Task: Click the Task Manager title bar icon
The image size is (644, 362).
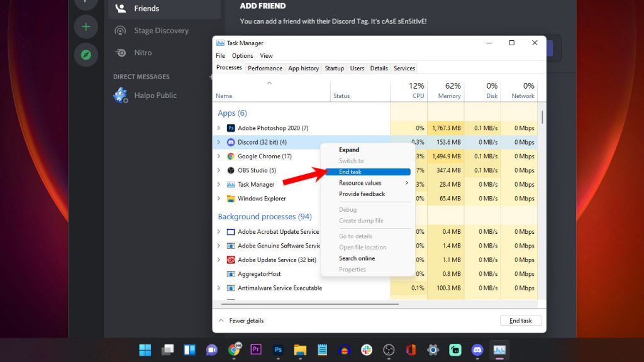Action: click(220, 43)
